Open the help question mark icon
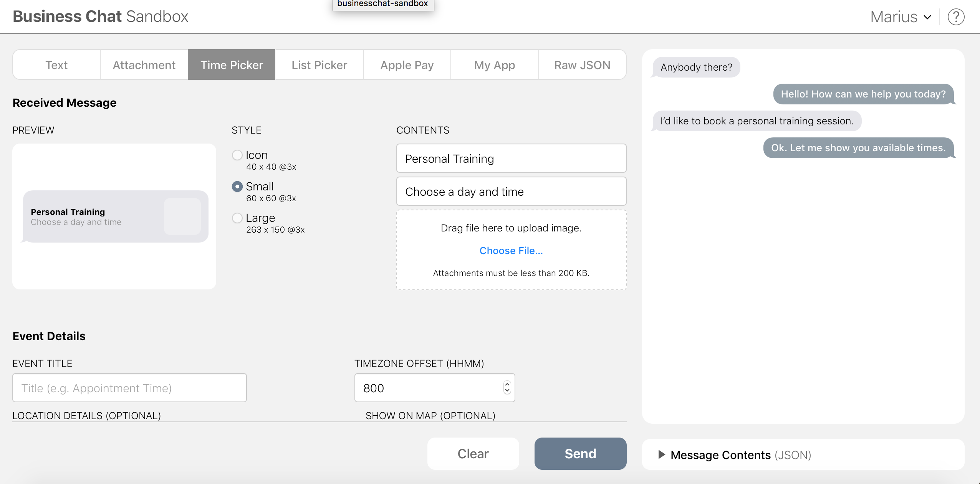 (956, 17)
